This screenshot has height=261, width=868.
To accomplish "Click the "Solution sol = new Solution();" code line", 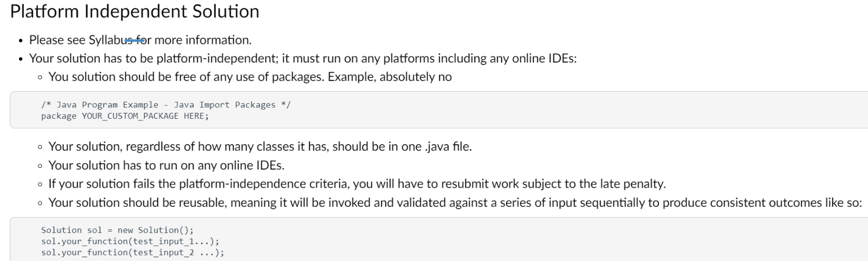I will pos(117,230).
